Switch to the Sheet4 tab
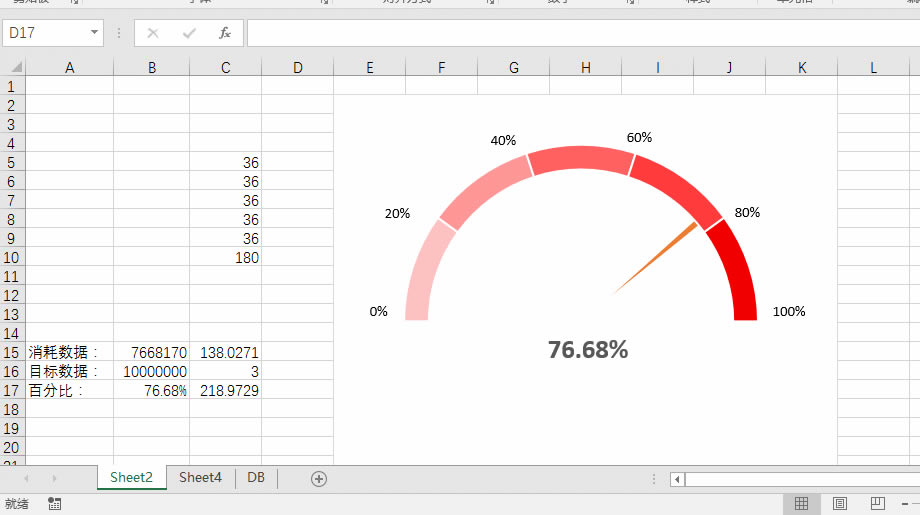920x515 pixels. pos(200,477)
